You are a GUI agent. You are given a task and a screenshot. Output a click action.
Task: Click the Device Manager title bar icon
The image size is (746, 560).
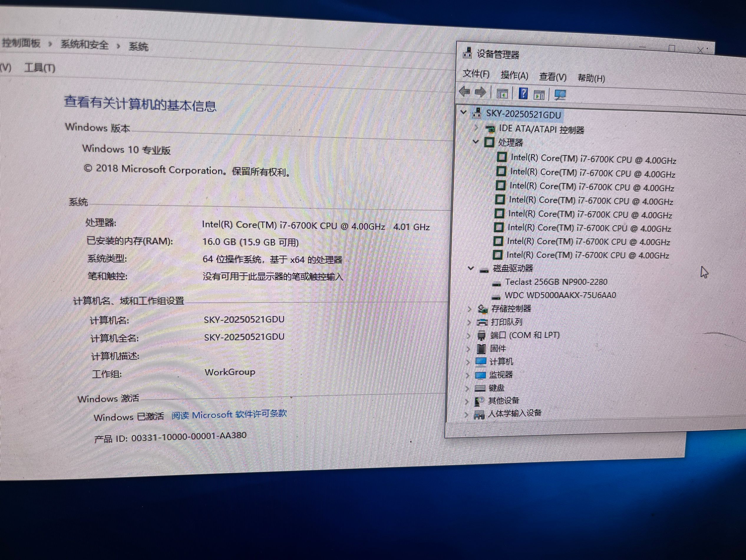pos(467,53)
